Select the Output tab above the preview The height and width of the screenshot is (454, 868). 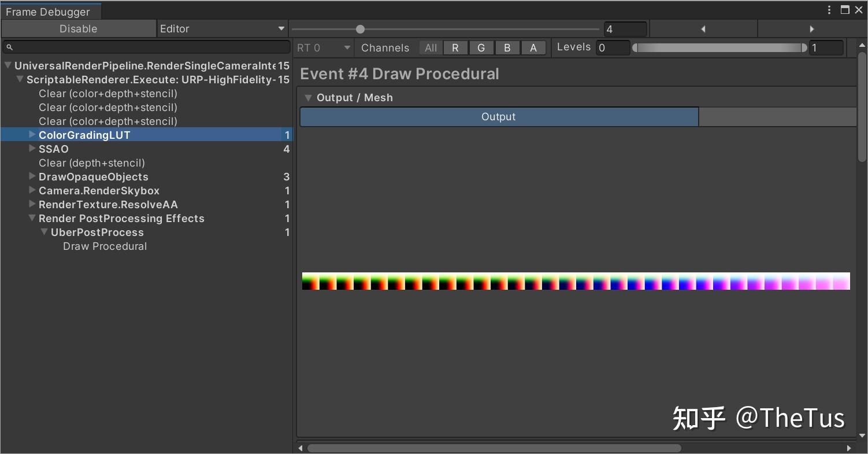tap(498, 116)
